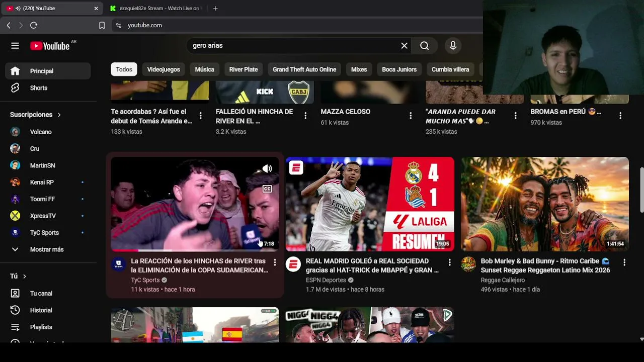Select the Grand Theft Auto Online chip
The height and width of the screenshot is (362, 644).
304,69
